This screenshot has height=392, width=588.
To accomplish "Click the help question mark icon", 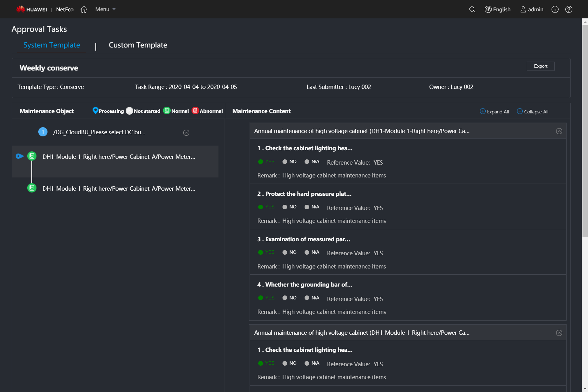I will pyautogui.click(x=569, y=9).
